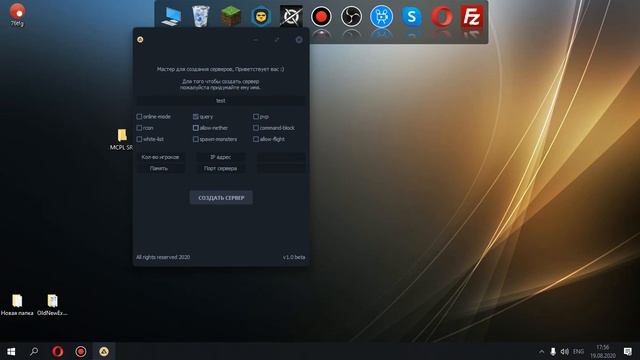Open This PC icon in the dock
640x360 pixels.
[x=171, y=17]
